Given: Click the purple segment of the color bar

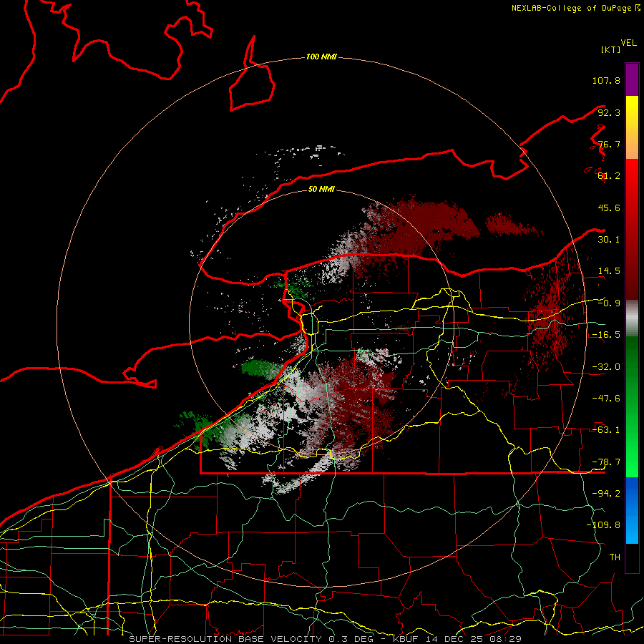Looking at the screenshot, I should 632,79.
